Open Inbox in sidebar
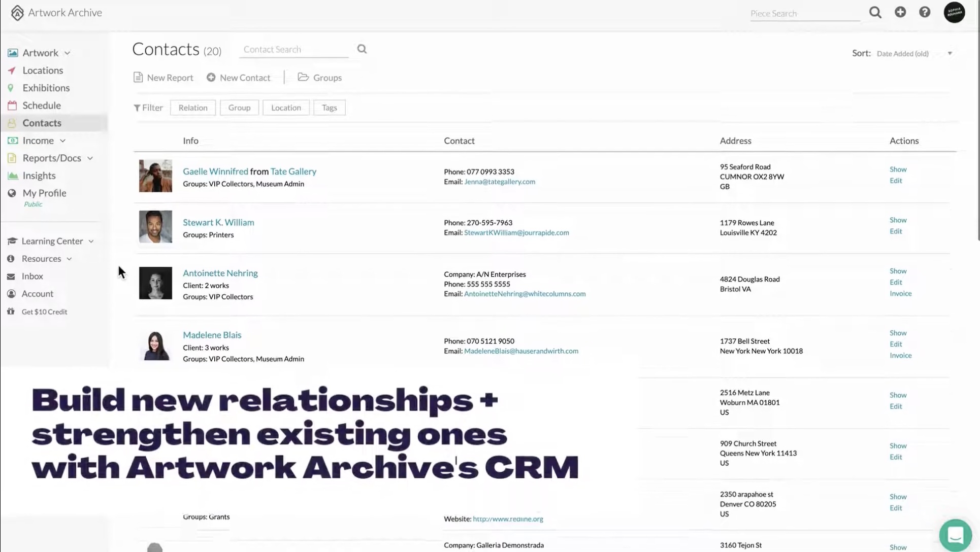The width and height of the screenshot is (980, 552). click(x=32, y=277)
